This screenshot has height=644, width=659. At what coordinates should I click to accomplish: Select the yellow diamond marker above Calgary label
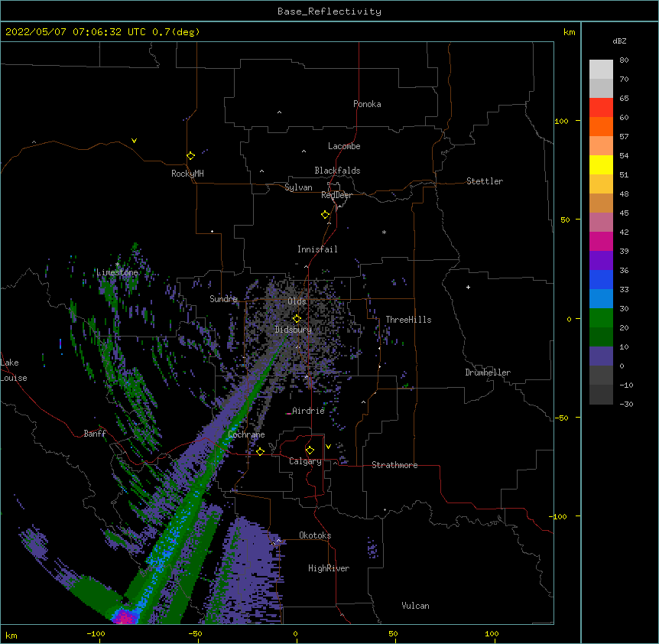[310, 450]
